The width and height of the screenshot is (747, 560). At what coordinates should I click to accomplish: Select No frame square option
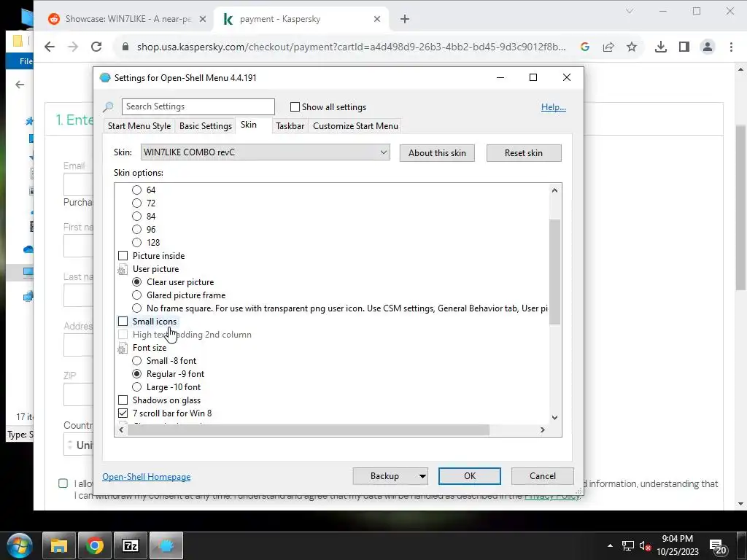136,308
